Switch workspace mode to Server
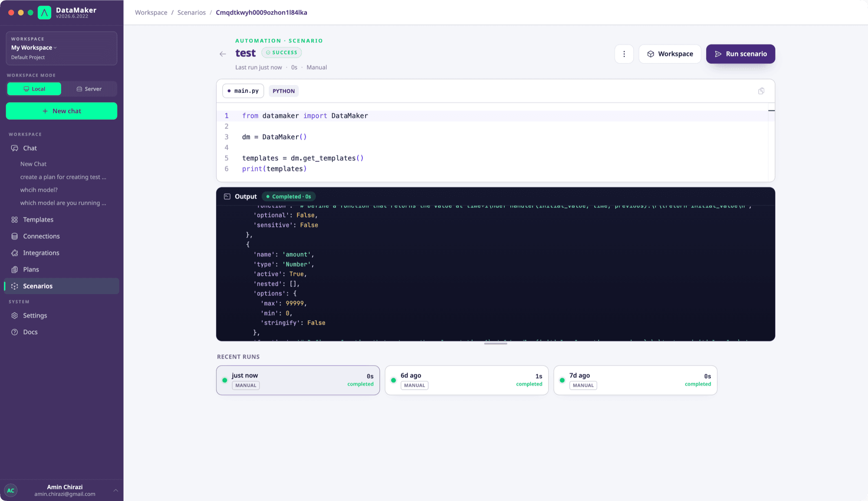 [89, 89]
